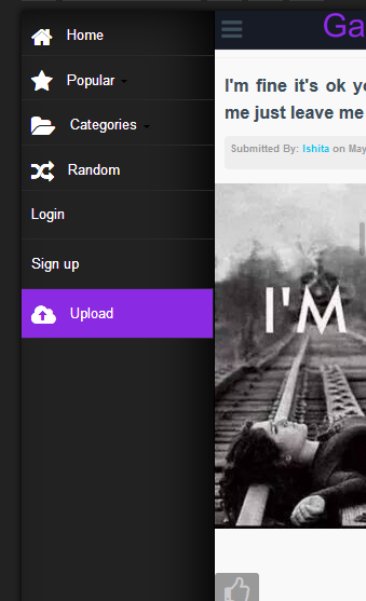Click the Home house icon
Screen dimensions: 366x601
point(41,37)
